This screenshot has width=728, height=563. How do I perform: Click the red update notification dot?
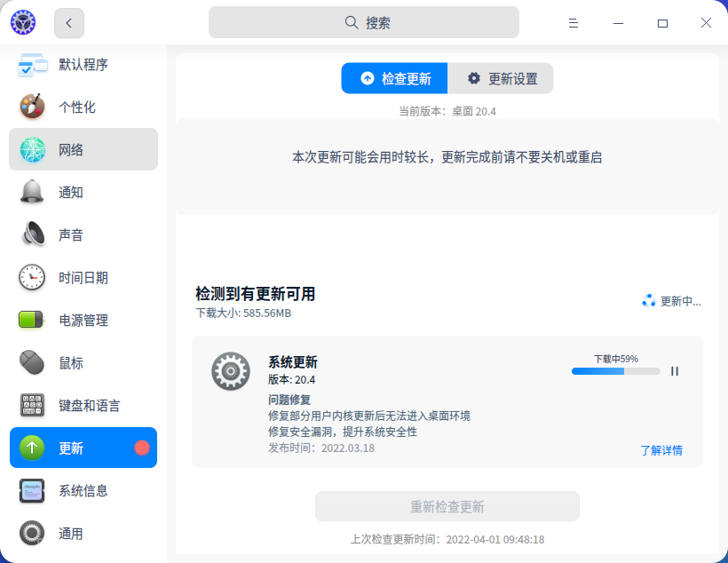click(x=142, y=448)
